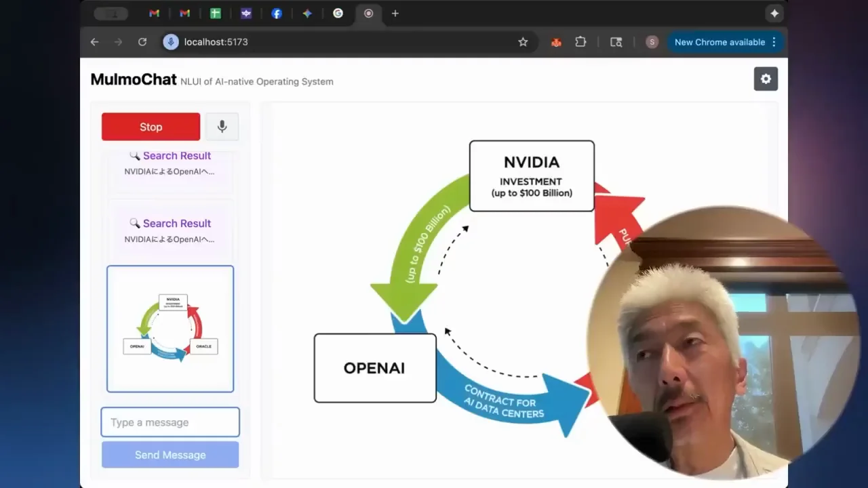Click the voice search icon in address bar
This screenshot has width=868, height=488.
pos(171,42)
